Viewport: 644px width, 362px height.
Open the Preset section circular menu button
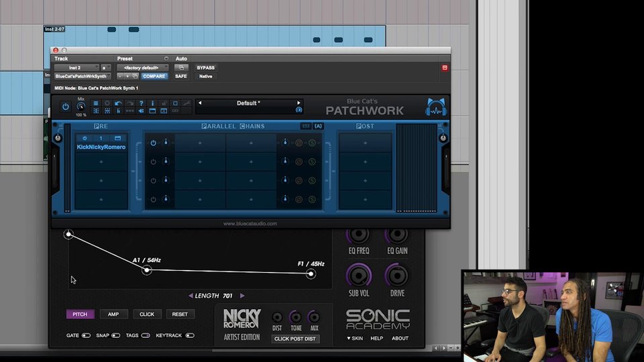pos(166,59)
